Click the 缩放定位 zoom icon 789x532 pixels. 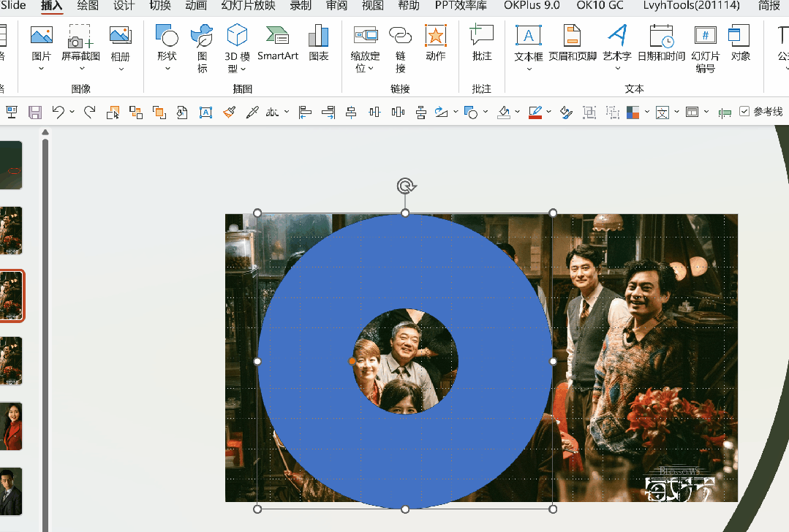(366, 35)
